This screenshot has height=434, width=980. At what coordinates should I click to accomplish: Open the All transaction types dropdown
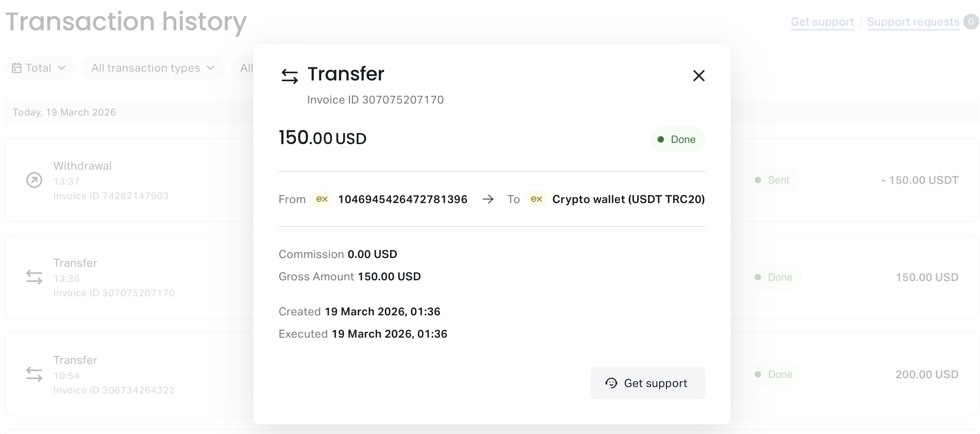[152, 68]
